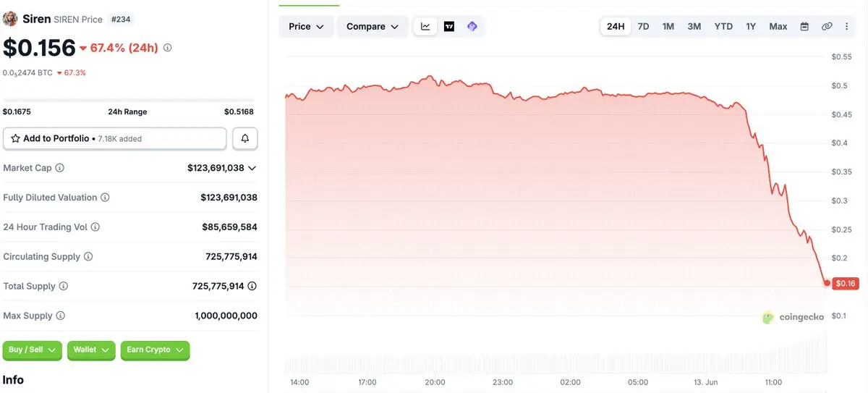Select the 7D time range
The height and width of the screenshot is (393, 868).
click(643, 27)
